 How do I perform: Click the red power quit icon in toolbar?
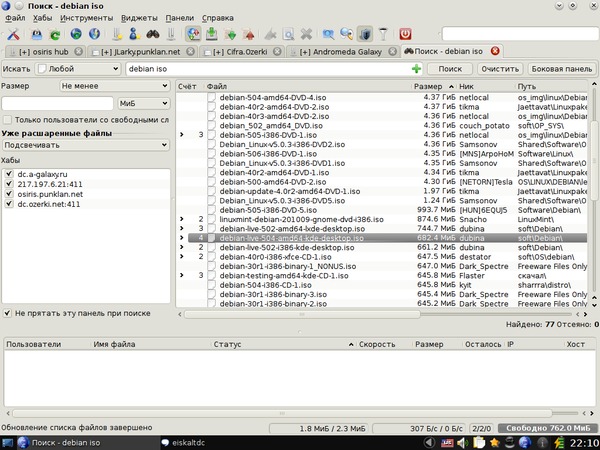click(x=405, y=34)
